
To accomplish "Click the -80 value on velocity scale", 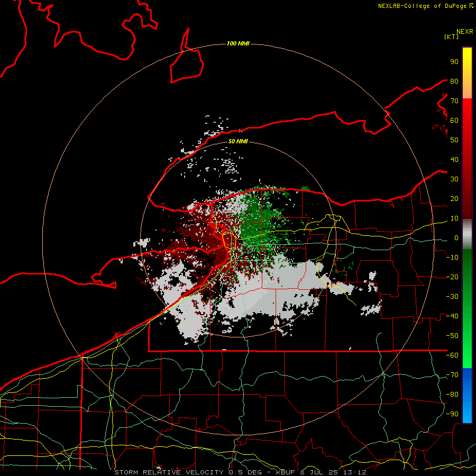I will pyautogui.click(x=452, y=395).
